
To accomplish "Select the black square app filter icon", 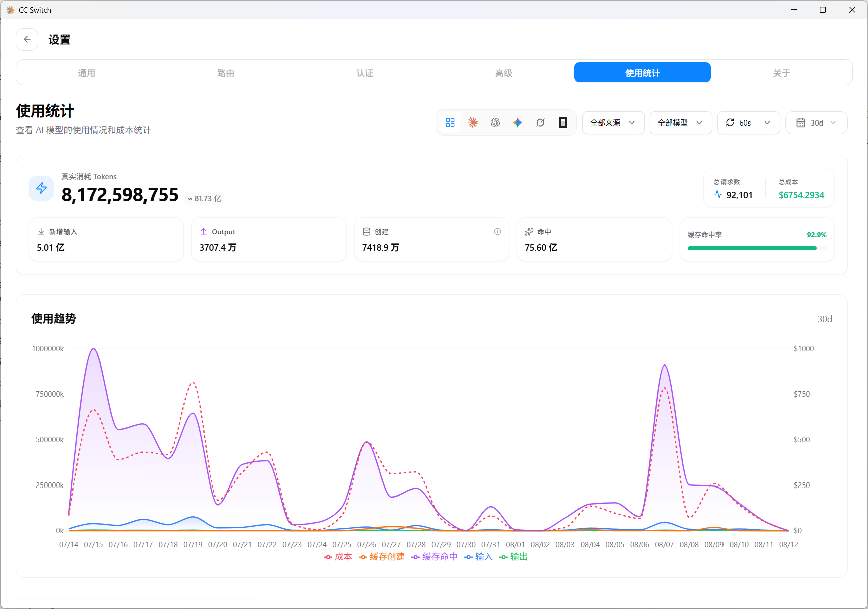I will [x=563, y=123].
